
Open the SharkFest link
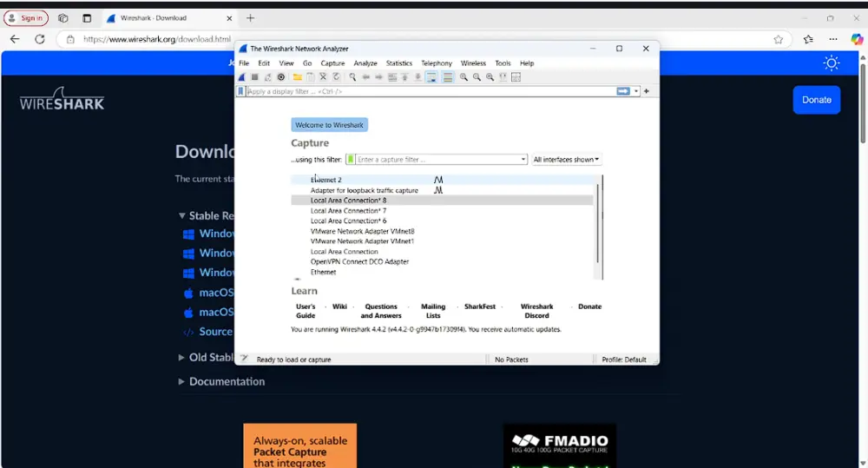(x=480, y=307)
